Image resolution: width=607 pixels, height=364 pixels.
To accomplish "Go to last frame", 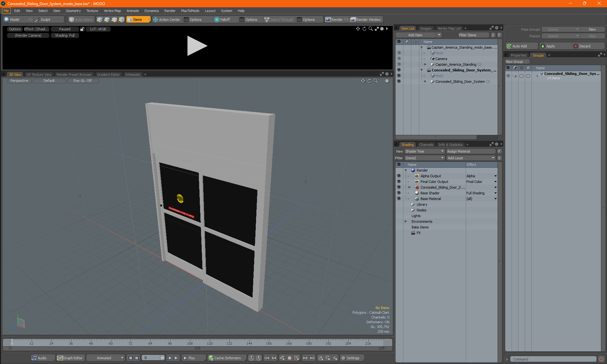I will click(177, 358).
